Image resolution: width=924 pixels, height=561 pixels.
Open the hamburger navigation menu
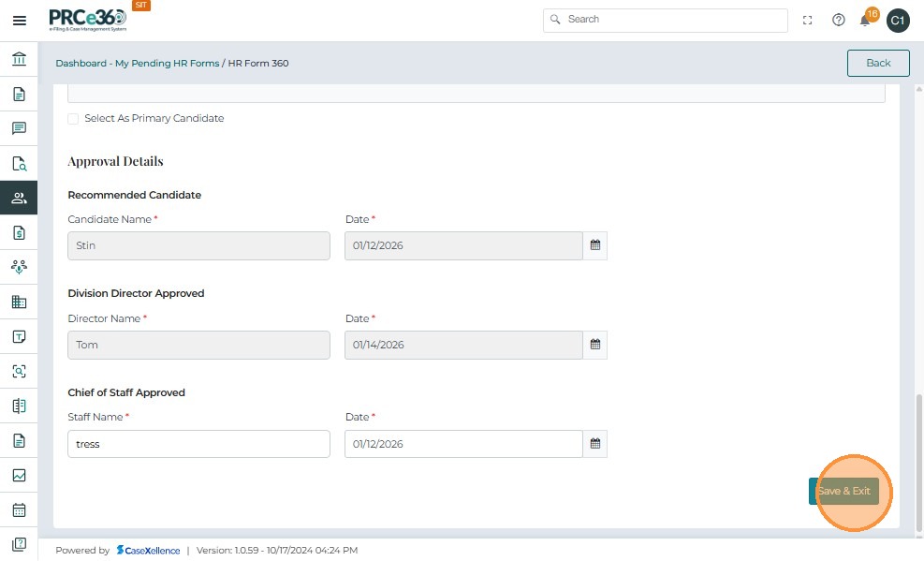[19, 21]
